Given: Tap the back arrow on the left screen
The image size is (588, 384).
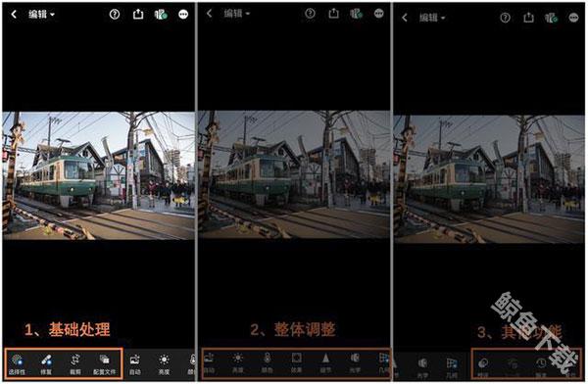Looking at the screenshot, I should (14, 15).
